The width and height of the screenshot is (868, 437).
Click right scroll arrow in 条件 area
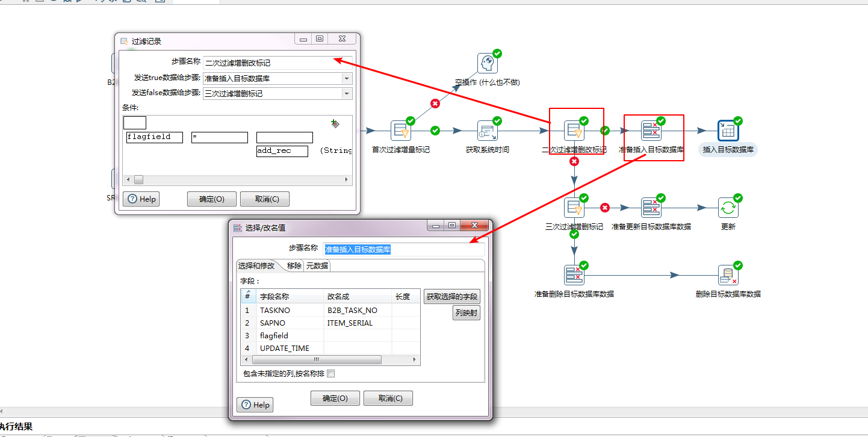click(x=347, y=180)
